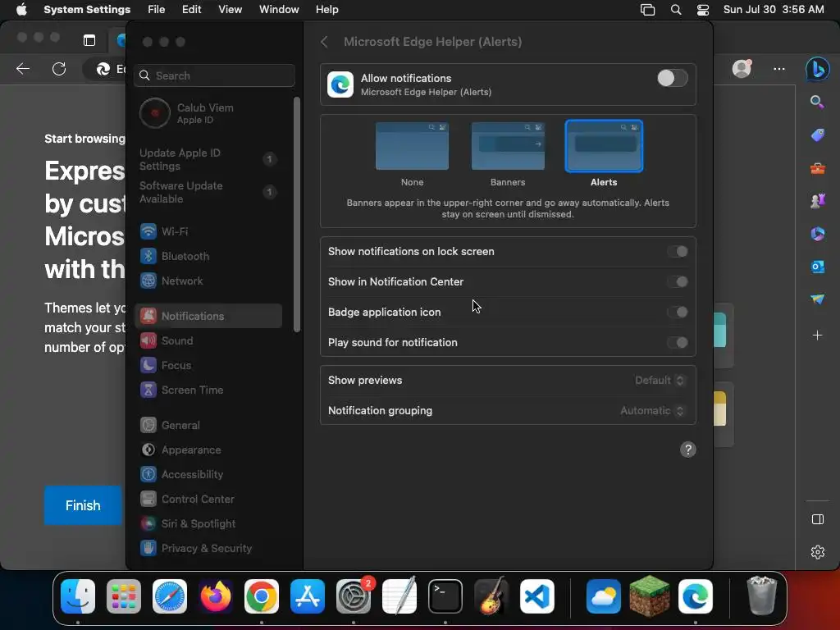Viewport: 840px width, 630px height.
Task: Click Finish button in Edge window
Action: [83, 505]
